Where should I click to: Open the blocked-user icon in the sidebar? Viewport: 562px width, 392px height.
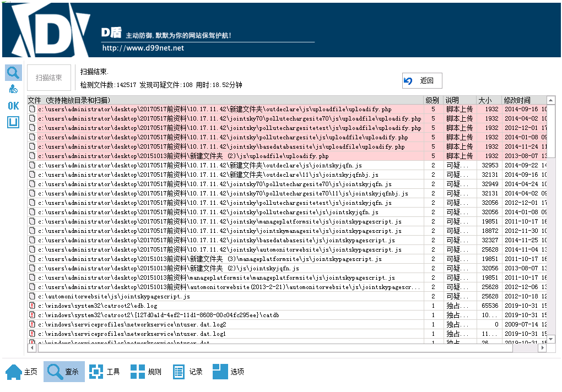[13, 89]
